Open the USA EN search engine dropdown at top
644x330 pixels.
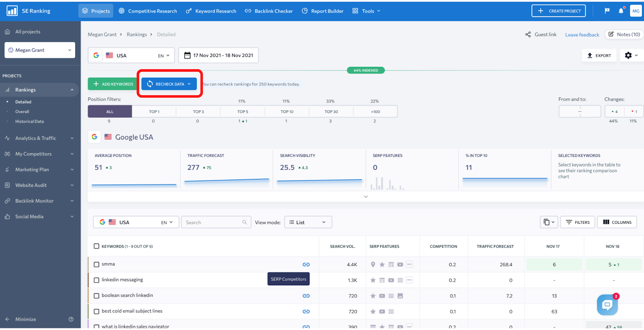(x=131, y=56)
